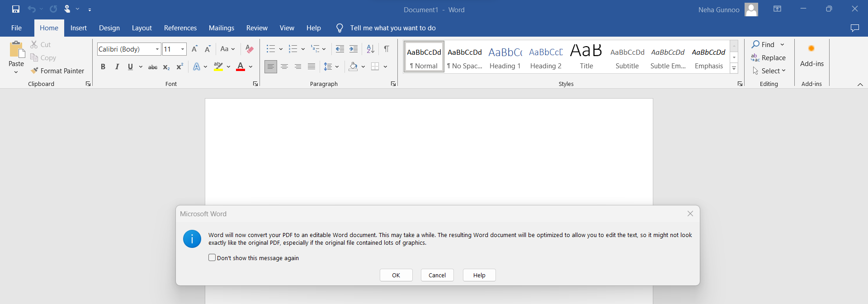Click Help in the dialog

(479, 275)
